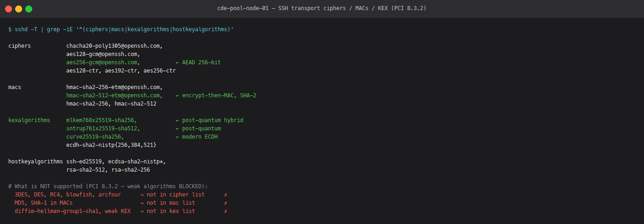Click the rsa-sha2-512 host key text
The image size is (644, 224).
coord(86,170)
